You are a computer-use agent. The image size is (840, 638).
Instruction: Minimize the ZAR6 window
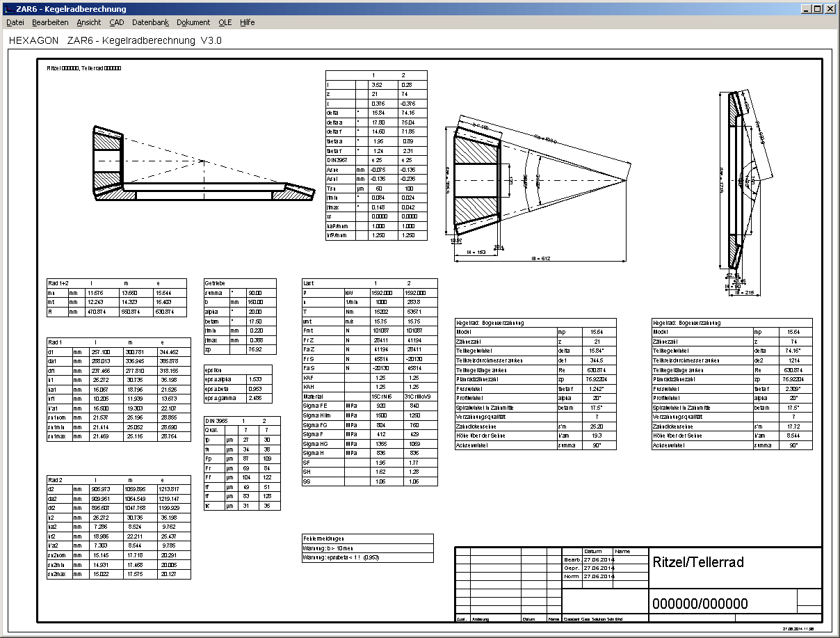point(805,9)
